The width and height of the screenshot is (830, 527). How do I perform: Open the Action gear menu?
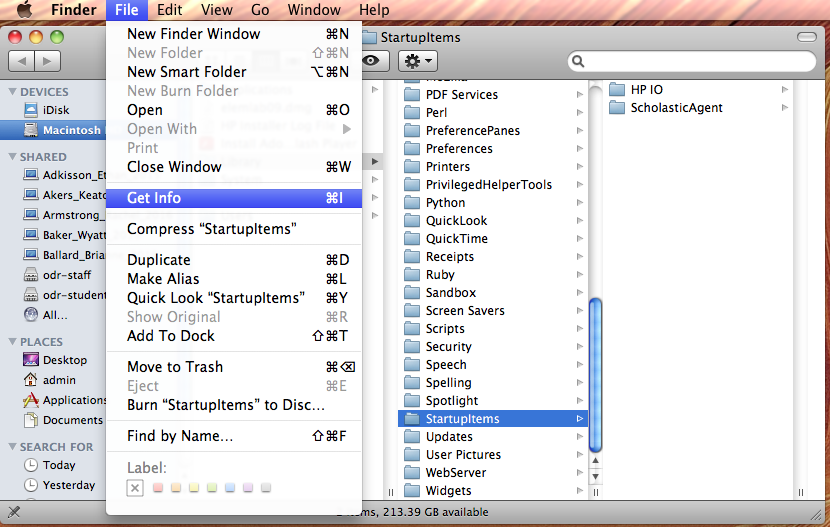point(418,61)
